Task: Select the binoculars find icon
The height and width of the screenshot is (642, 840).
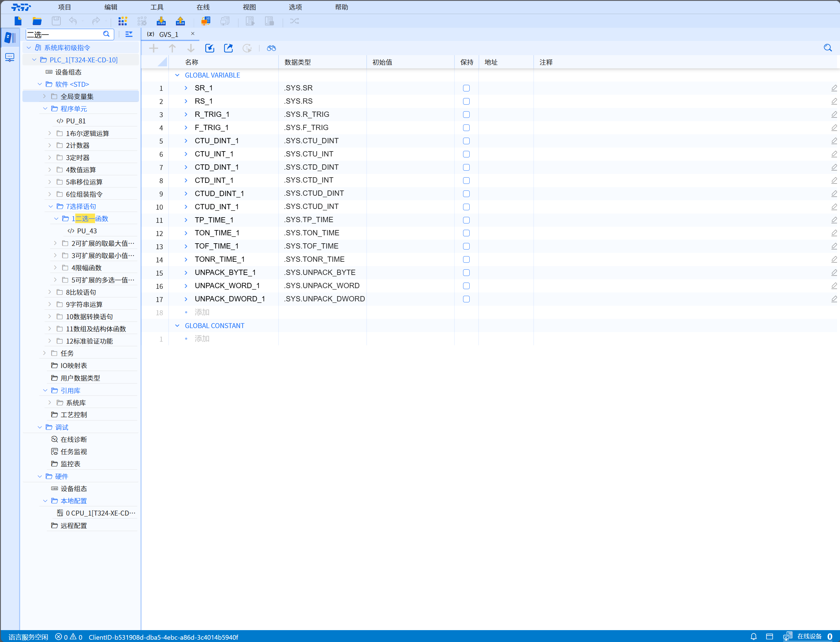Action: click(x=271, y=48)
